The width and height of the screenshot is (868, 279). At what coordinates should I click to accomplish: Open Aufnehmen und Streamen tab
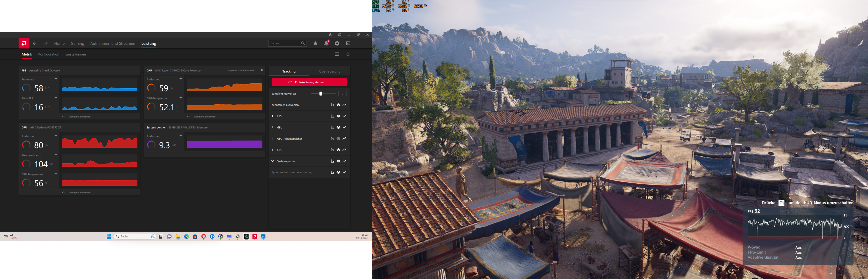click(113, 43)
